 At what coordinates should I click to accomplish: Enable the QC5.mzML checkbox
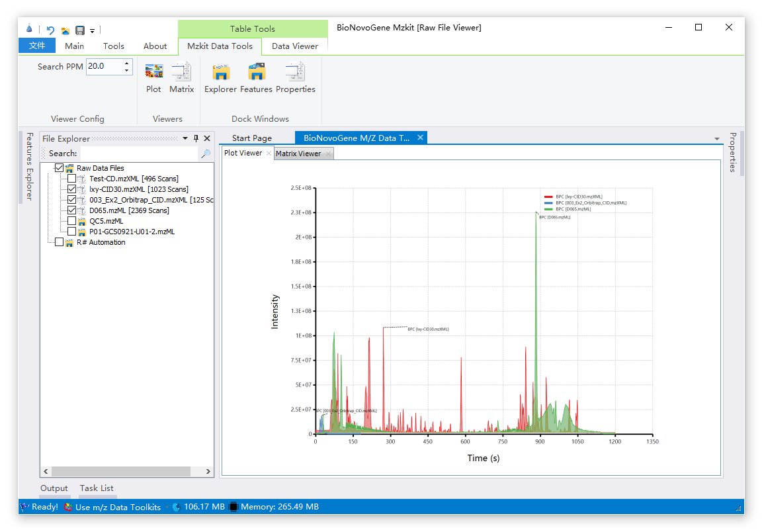tap(72, 221)
